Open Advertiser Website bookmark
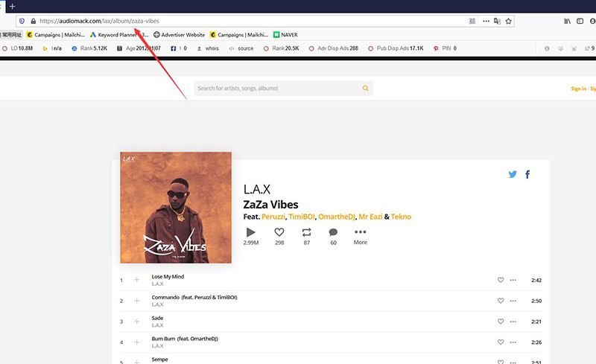This screenshot has height=364, width=596. pos(179,35)
